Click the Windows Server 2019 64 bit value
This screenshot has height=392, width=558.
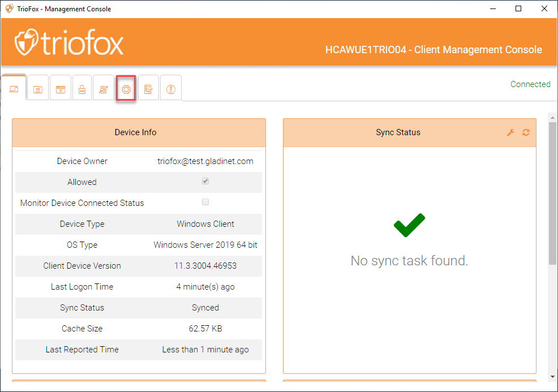tap(205, 245)
